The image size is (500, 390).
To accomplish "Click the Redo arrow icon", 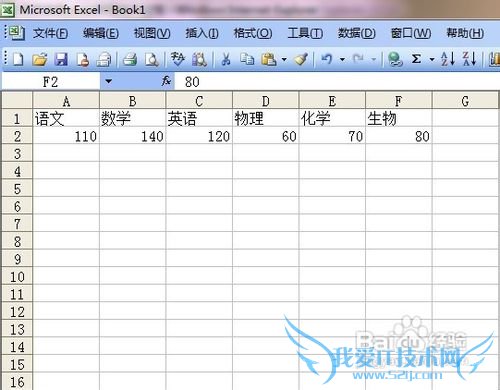I will pos(359,59).
